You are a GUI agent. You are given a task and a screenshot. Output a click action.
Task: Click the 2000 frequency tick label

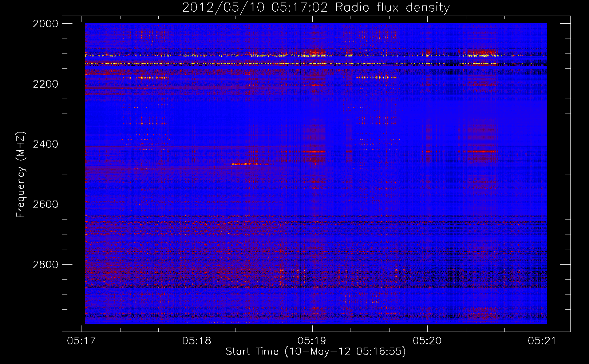click(x=46, y=24)
